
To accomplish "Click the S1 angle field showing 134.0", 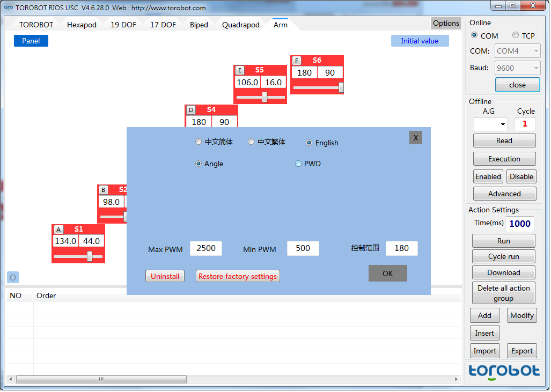I will [x=65, y=241].
